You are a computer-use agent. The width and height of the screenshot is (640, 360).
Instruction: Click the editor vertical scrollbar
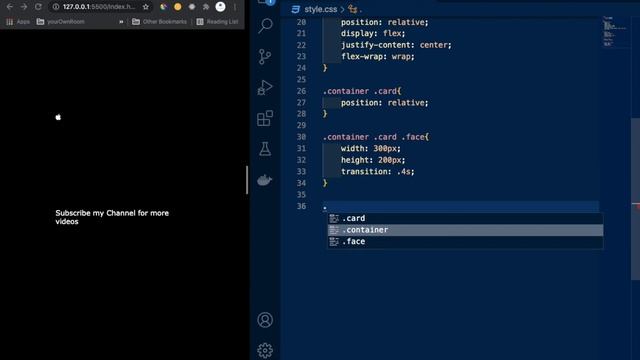pos(636,199)
